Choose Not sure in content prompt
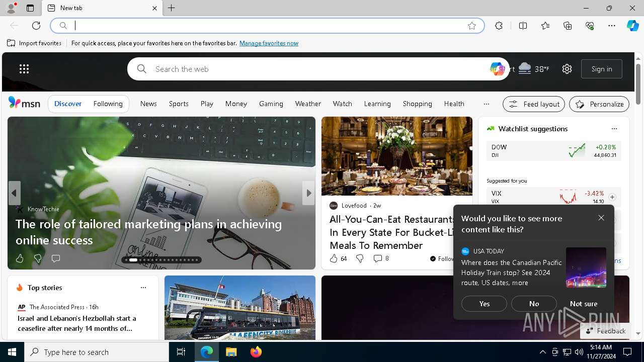644x362 pixels. pyautogui.click(x=584, y=304)
